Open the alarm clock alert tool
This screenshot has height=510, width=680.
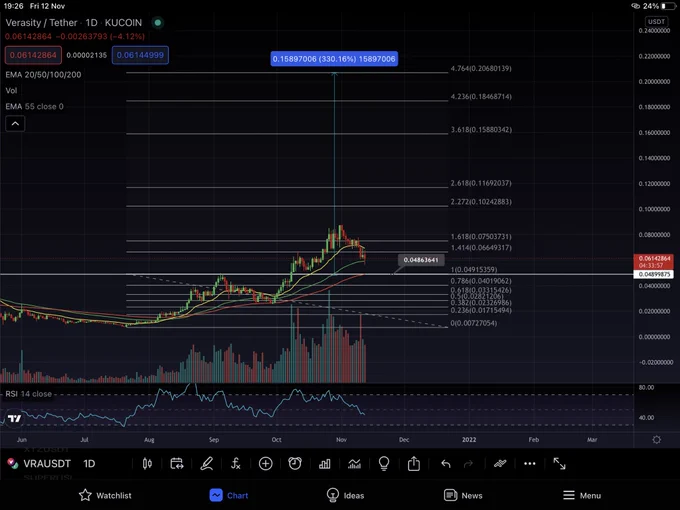point(295,464)
